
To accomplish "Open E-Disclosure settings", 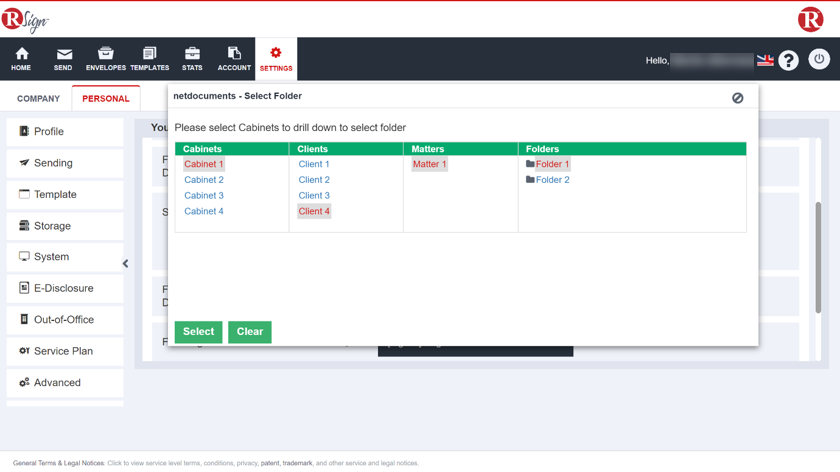I will coord(65,288).
